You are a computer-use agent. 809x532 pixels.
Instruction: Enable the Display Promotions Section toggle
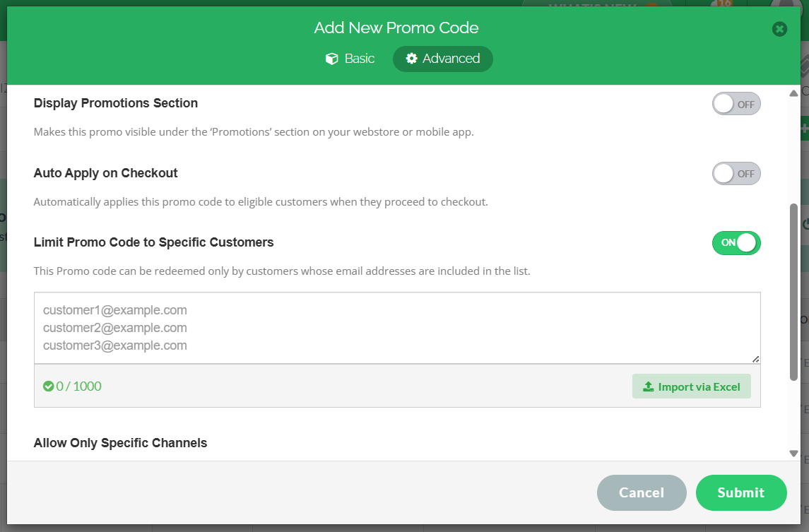pos(736,104)
